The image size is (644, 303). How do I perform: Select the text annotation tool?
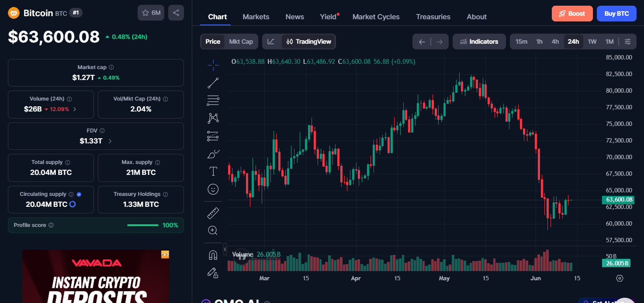(213, 171)
